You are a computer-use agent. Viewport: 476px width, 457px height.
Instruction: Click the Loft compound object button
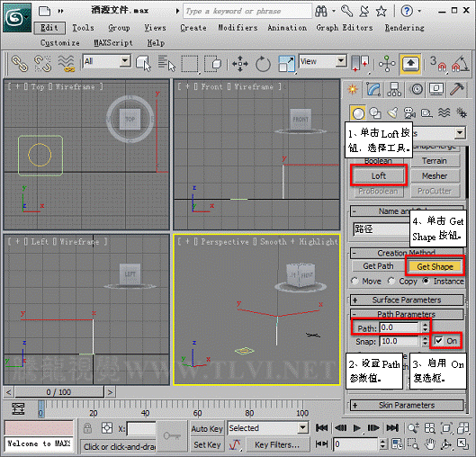click(379, 175)
